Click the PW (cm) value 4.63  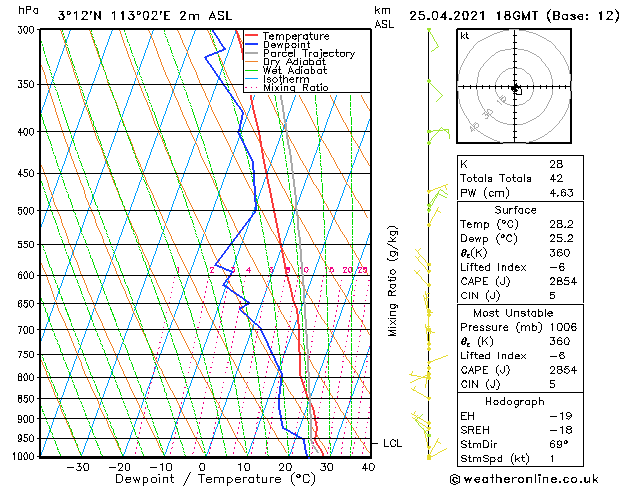tap(562, 193)
